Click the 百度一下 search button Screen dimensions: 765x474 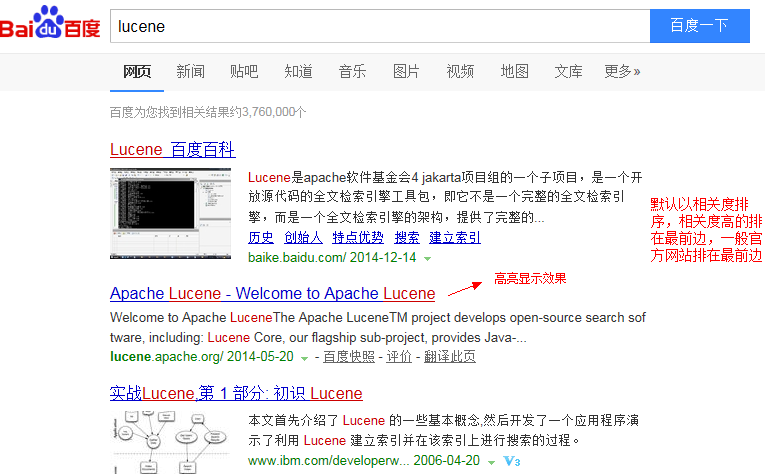[700, 26]
